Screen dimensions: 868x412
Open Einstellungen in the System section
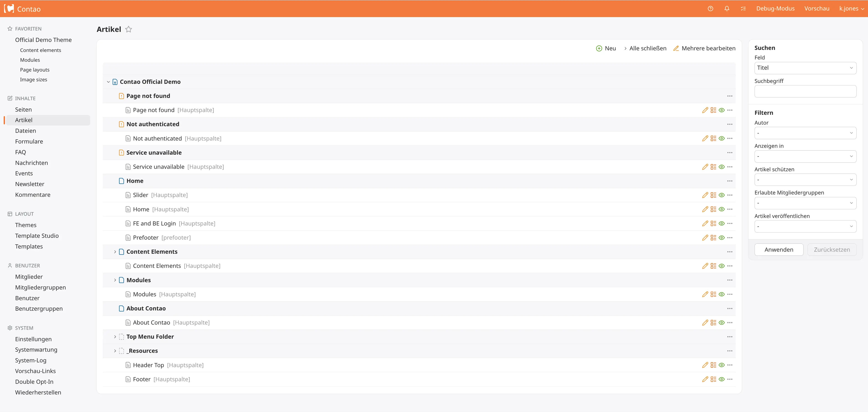click(33, 339)
